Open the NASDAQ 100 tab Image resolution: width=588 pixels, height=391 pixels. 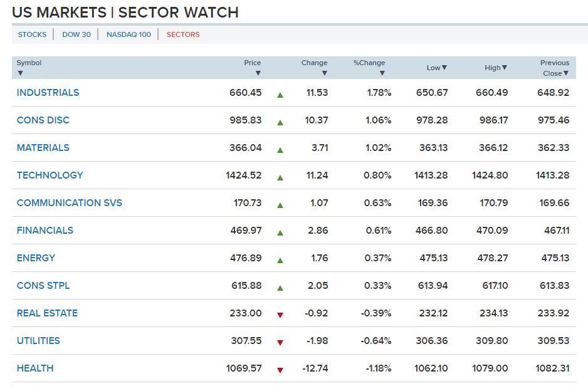click(x=129, y=34)
